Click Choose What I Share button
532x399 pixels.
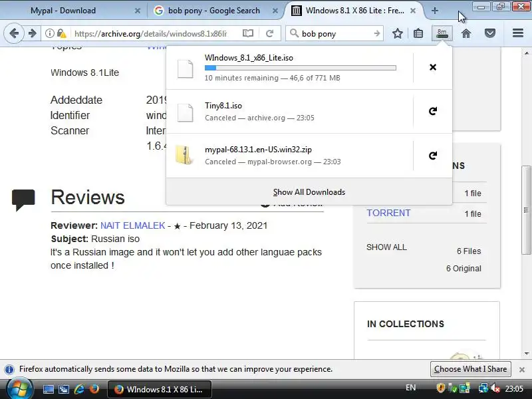click(471, 369)
